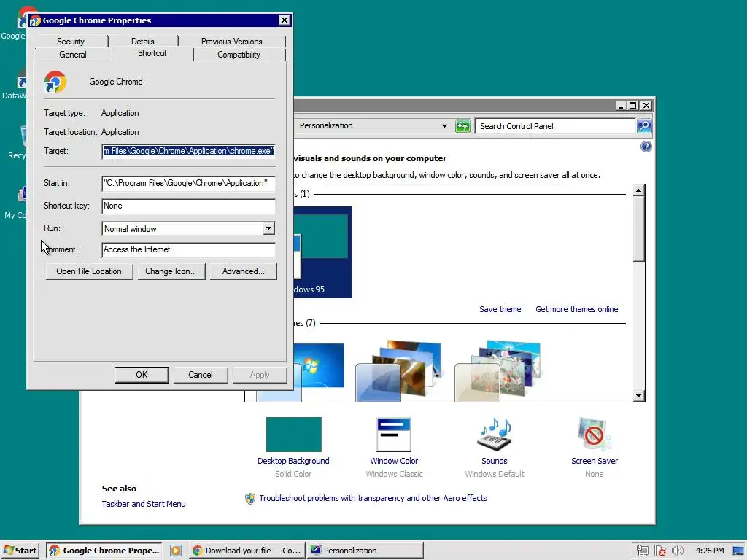
Task: Close the Google Chrome Properties dialog
Action: (x=284, y=20)
